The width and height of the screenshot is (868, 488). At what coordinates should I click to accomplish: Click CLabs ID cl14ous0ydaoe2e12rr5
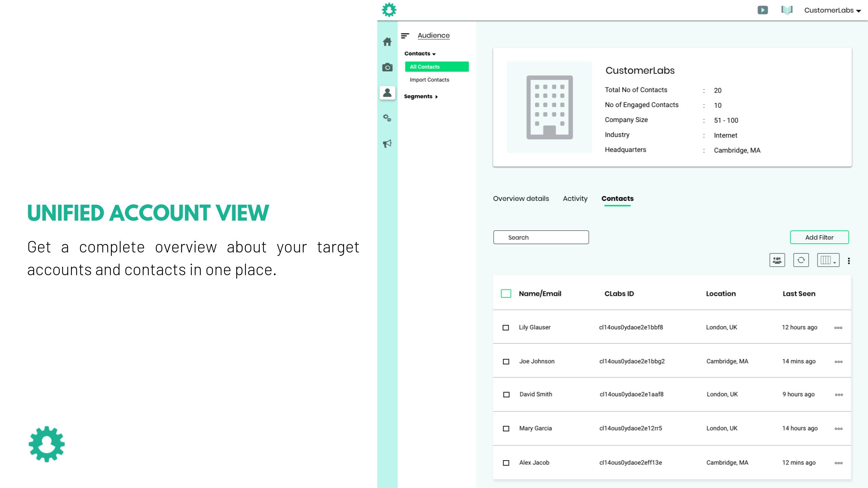[631, 428]
